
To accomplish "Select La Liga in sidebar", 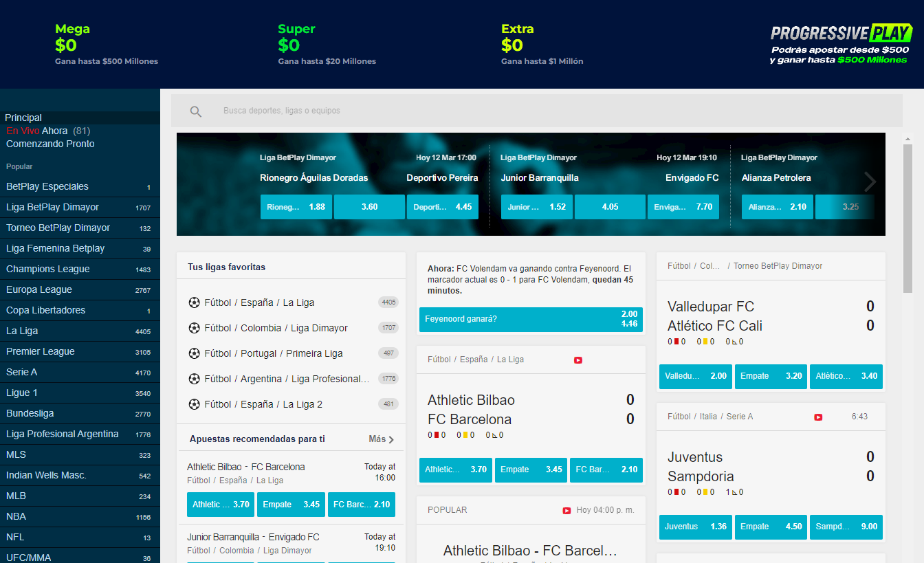I will 80,331.
